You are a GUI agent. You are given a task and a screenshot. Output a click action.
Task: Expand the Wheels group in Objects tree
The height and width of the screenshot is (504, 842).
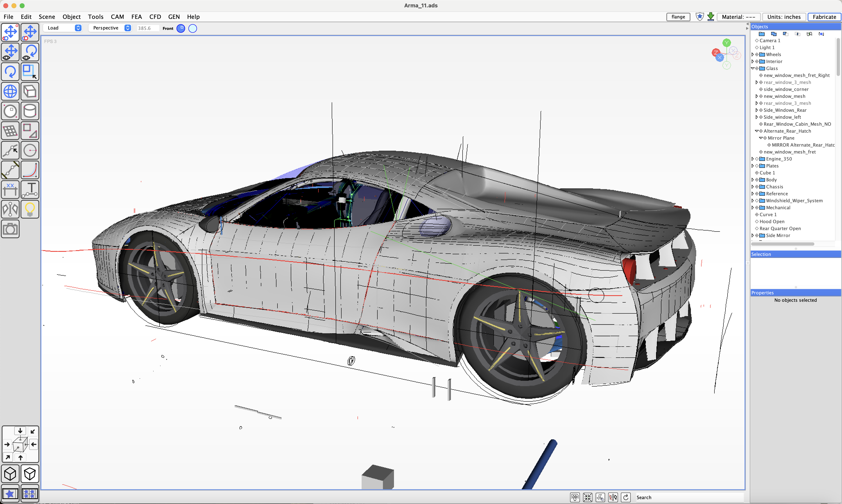pos(753,54)
